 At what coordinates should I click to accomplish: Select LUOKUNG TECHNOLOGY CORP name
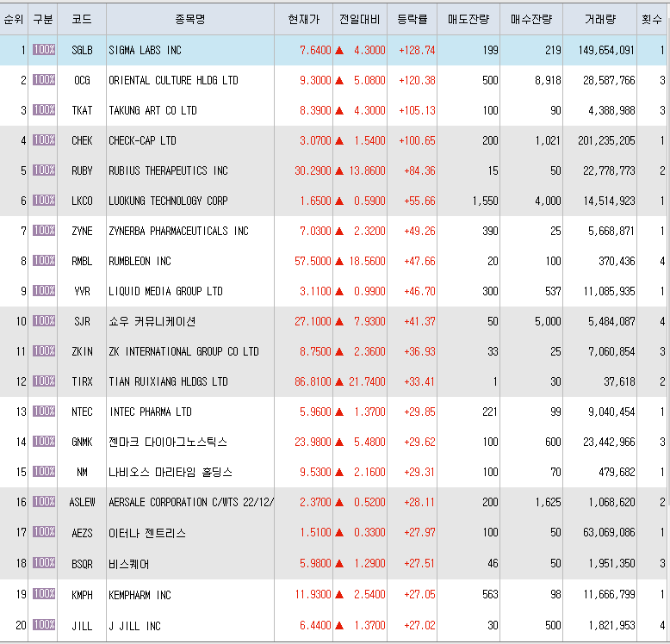click(168, 201)
